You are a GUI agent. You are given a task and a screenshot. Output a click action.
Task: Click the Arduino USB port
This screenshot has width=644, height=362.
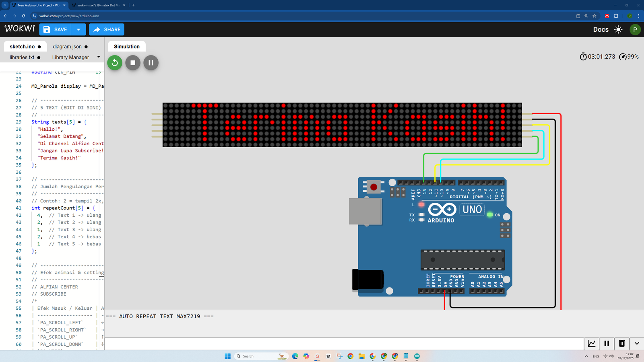click(365, 211)
